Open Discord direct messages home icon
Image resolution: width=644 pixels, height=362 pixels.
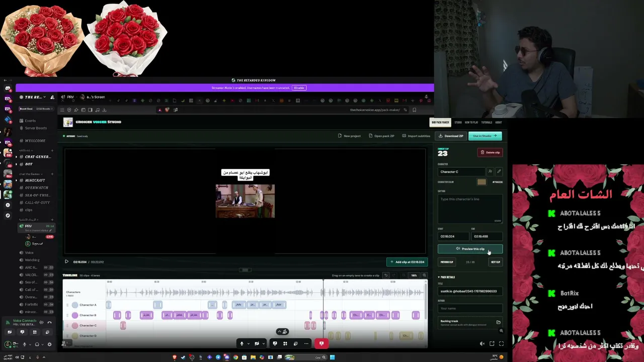tap(8, 88)
